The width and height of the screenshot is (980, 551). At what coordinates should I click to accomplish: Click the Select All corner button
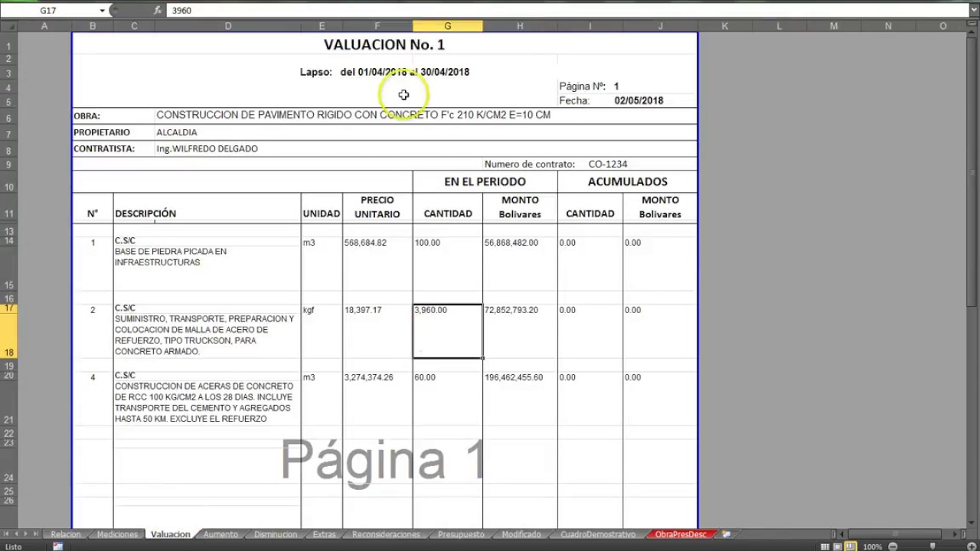point(8,26)
